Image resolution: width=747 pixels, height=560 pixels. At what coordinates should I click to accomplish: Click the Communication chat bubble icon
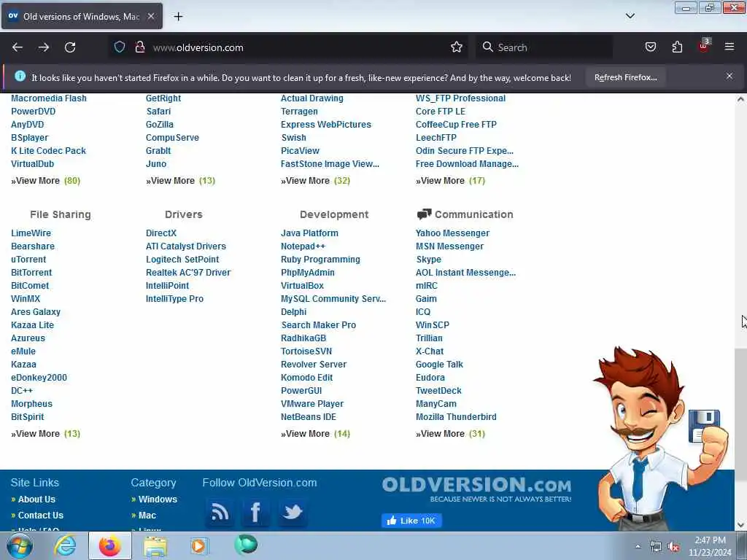(x=424, y=214)
